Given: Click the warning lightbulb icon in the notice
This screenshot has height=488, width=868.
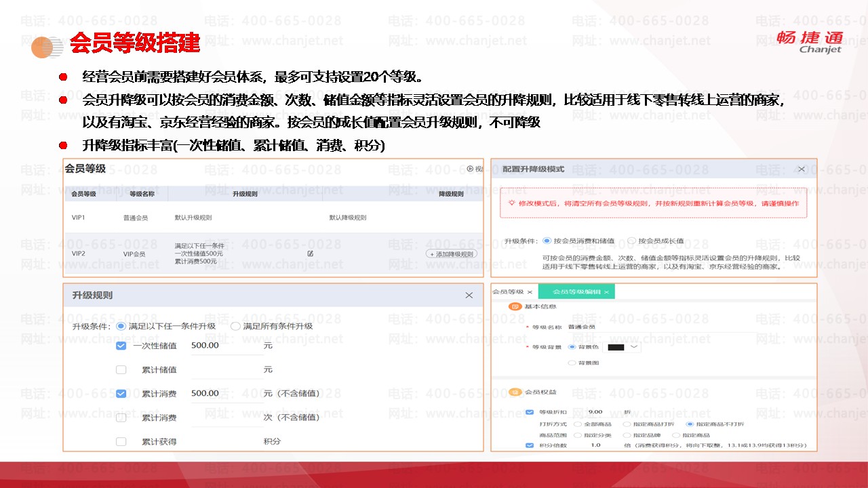Looking at the screenshot, I should point(512,203).
